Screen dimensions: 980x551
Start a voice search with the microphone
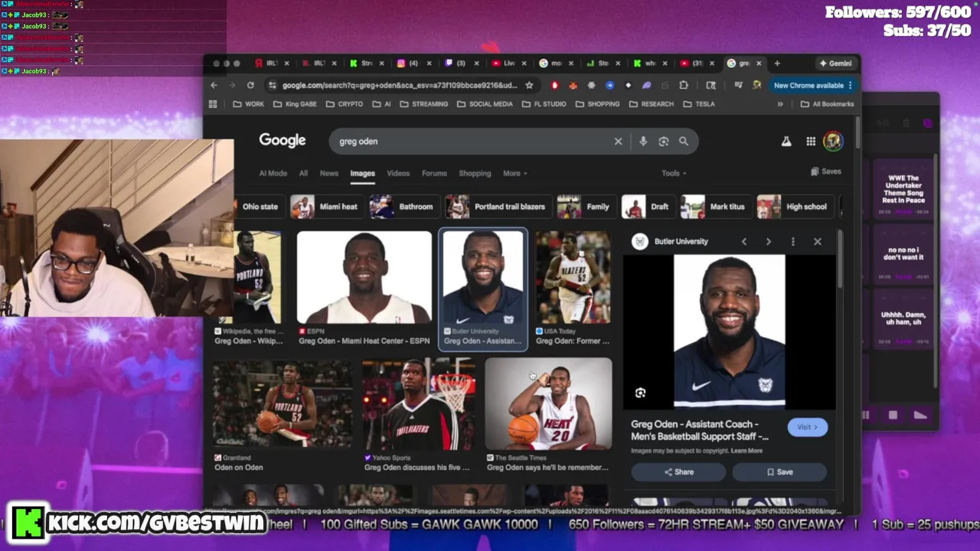(x=643, y=142)
